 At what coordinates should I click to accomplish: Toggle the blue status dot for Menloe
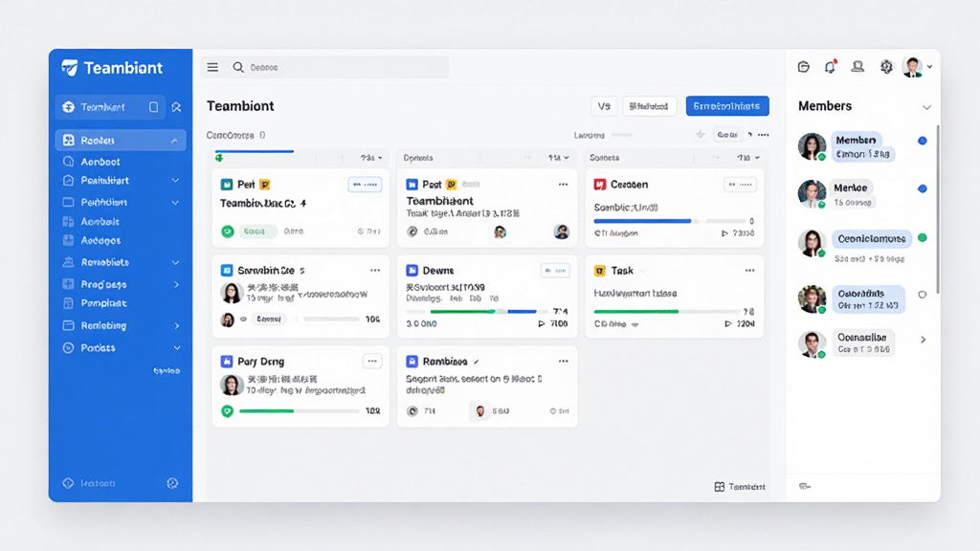(922, 188)
